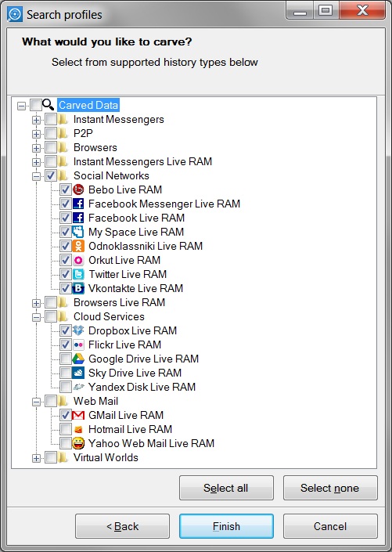The width and height of the screenshot is (392, 552).
Task: Collapse the Social Networks node
Action: (36, 176)
